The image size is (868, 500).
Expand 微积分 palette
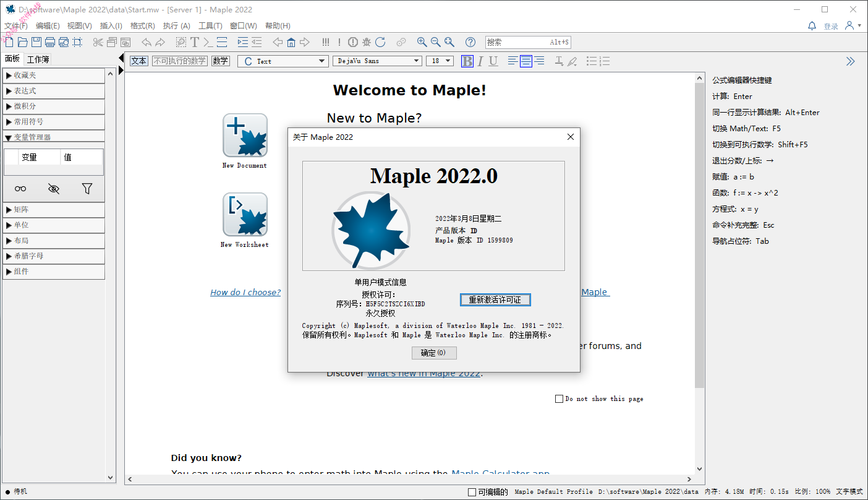54,106
